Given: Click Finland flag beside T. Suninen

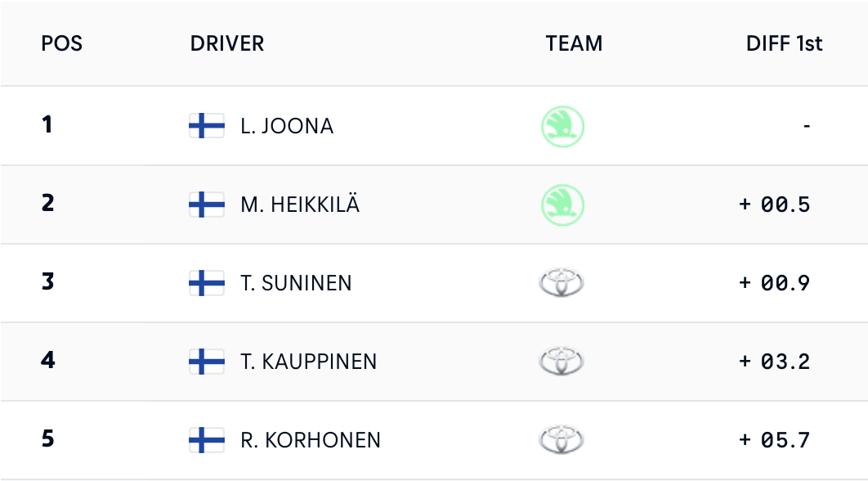Looking at the screenshot, I should [x=207, y=283].
